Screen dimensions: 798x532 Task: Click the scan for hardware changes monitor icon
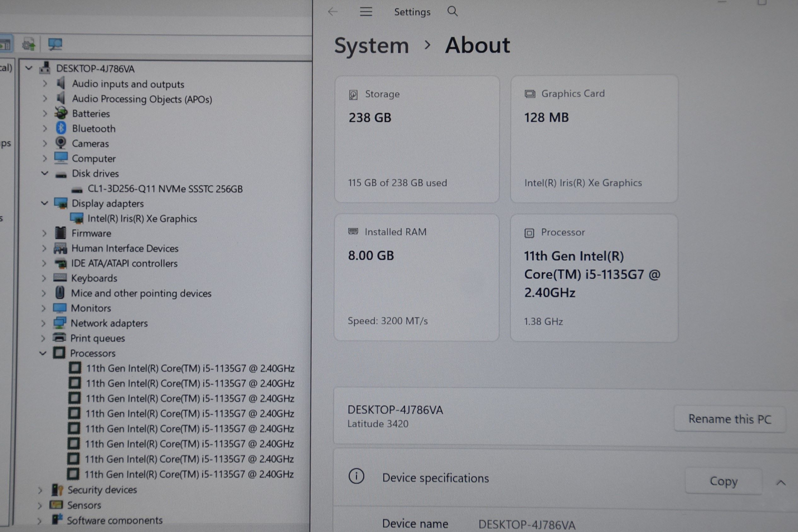coord(55,44)
